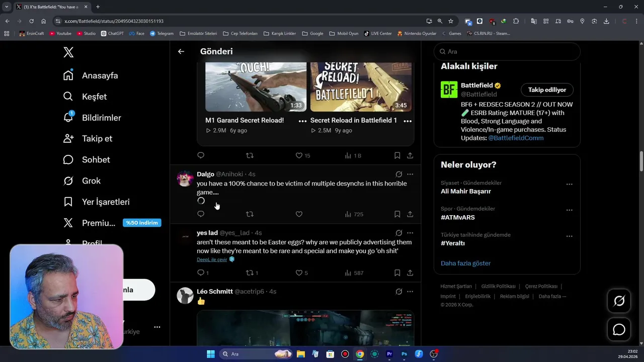Like yes lad's comment with 5 likes
644x362 pixels.
tap(301, 273)
